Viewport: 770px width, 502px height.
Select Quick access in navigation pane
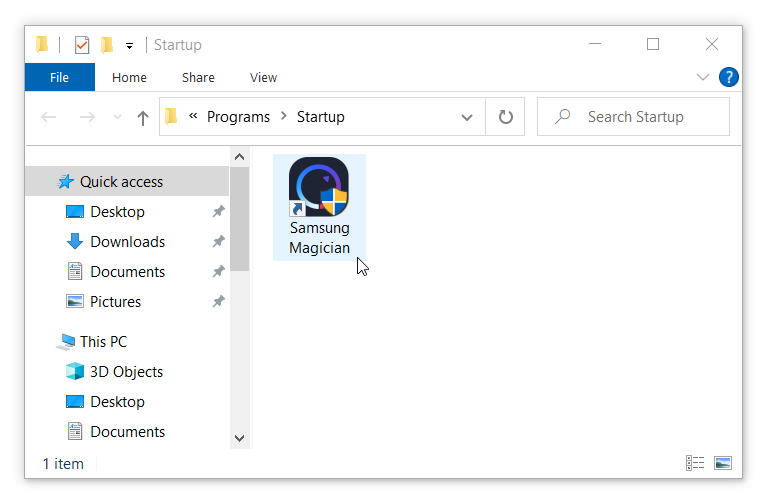(127, 182)
